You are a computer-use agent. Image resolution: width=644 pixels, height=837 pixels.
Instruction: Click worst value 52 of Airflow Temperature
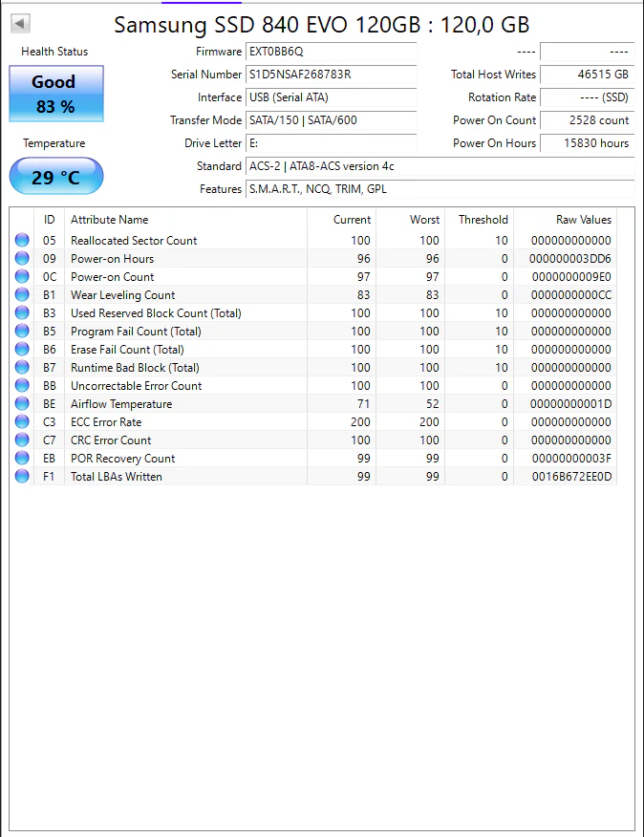pyautogui.click(x=433, y=404)
